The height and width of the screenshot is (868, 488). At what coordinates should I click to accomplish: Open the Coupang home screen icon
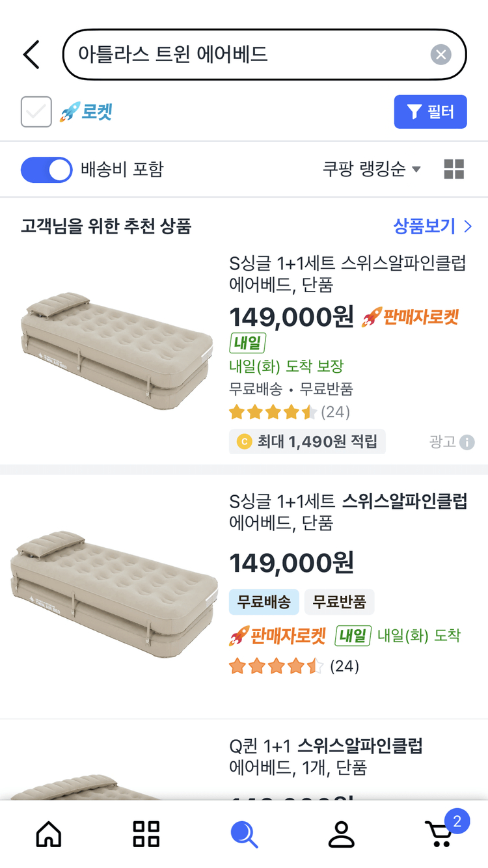pos(48,834)
